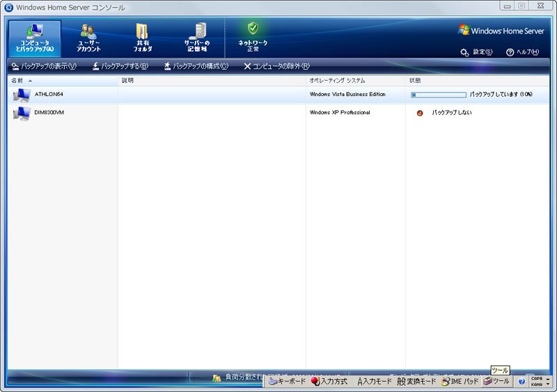557x392 pixels.
Task: Open ヘルプ help
Action: coord(523,52)
